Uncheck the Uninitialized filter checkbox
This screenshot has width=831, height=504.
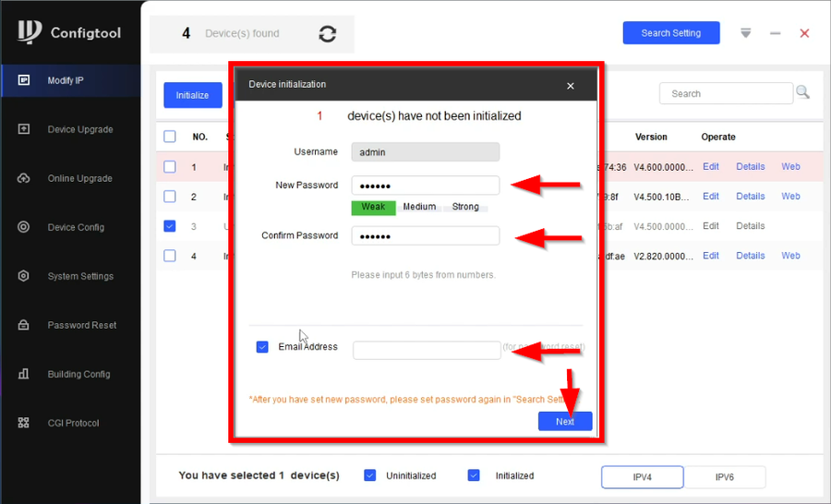370,475
